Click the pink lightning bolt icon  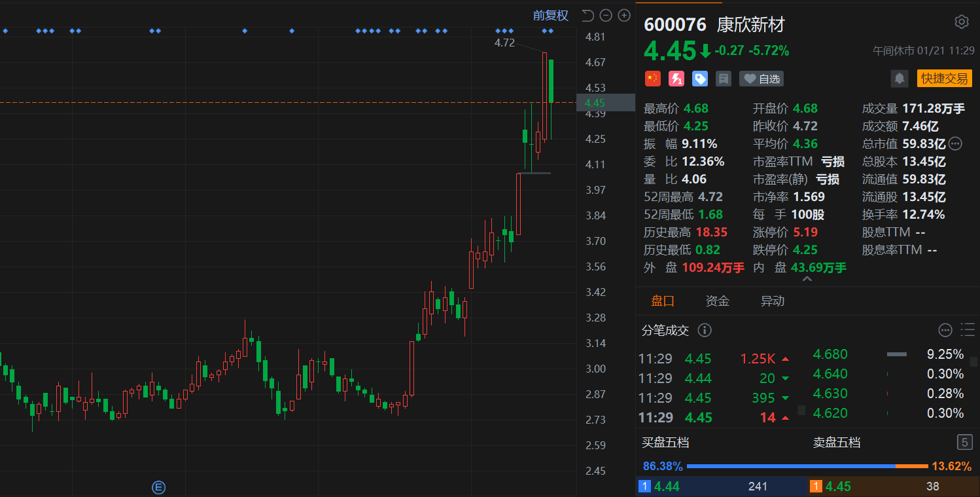click(x=676, y=79)
